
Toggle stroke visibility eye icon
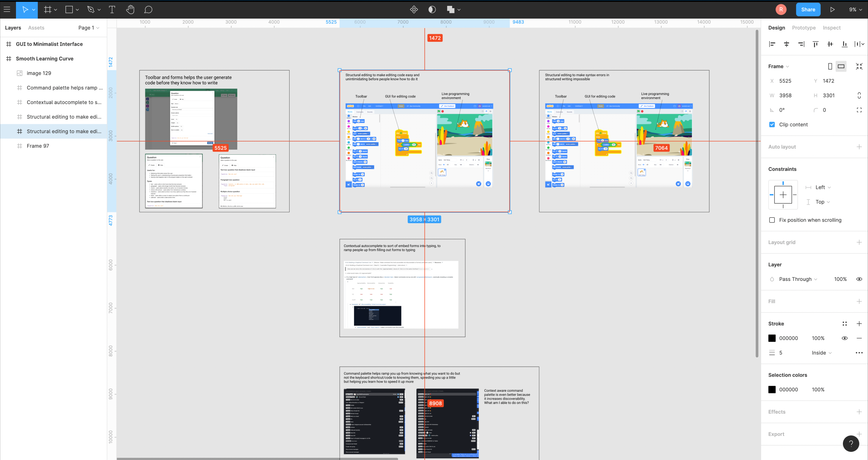coord(845,338)
